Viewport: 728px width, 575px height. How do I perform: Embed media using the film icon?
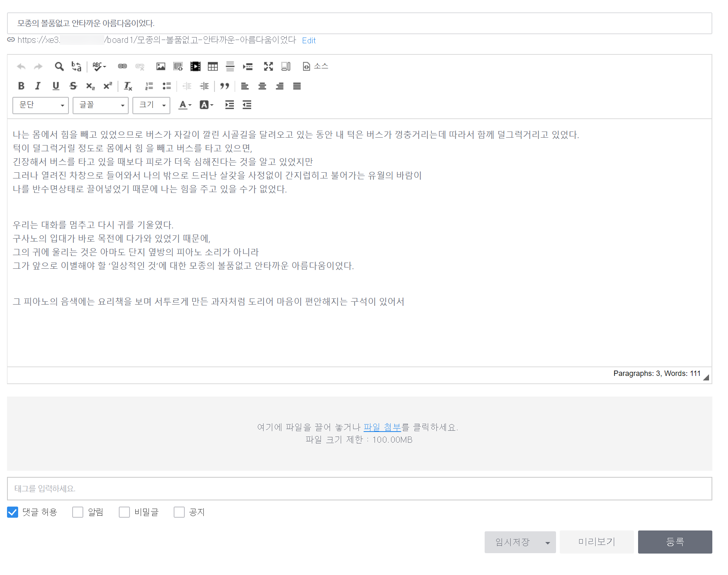196,66
